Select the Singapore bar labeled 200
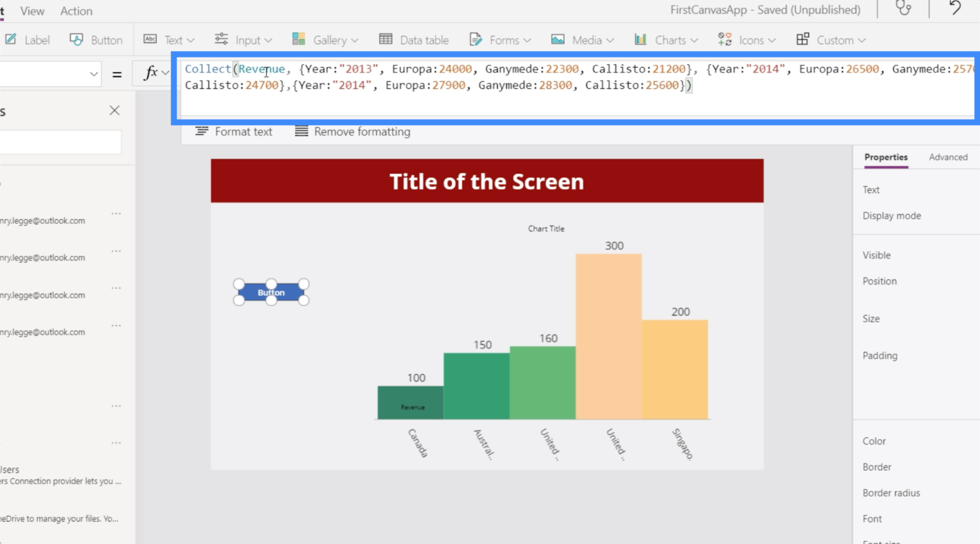 pyautogui.click(x=675, y=370)
